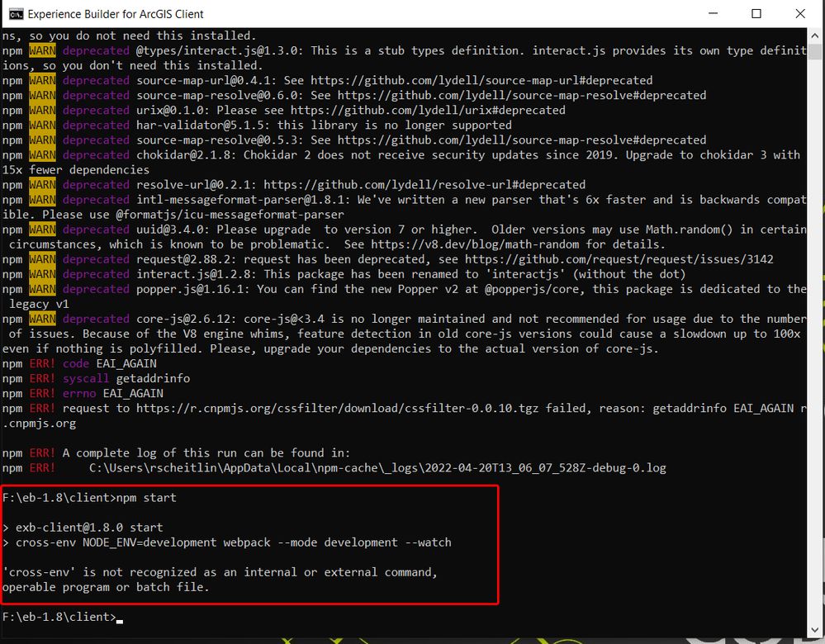Click '@formatjs/icu-messageformat-parser' text
Screen dimensions: 825x644
click(x=230, y=215)
